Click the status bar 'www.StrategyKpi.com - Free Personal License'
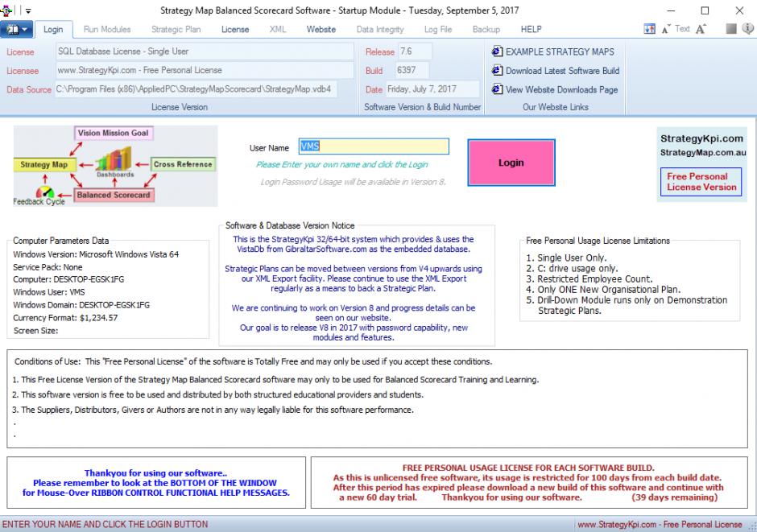This screenshot has height=532, width=757. click(660, 524)
